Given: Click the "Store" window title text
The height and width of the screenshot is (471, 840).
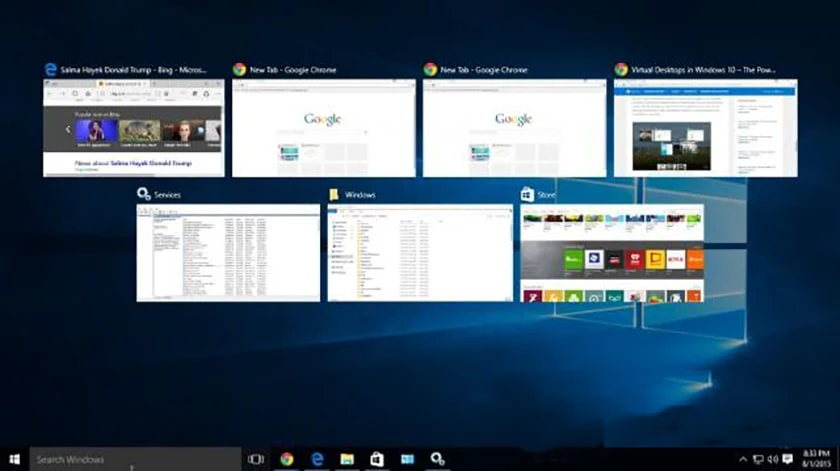Looking at the screenshot, I should 546,195.
